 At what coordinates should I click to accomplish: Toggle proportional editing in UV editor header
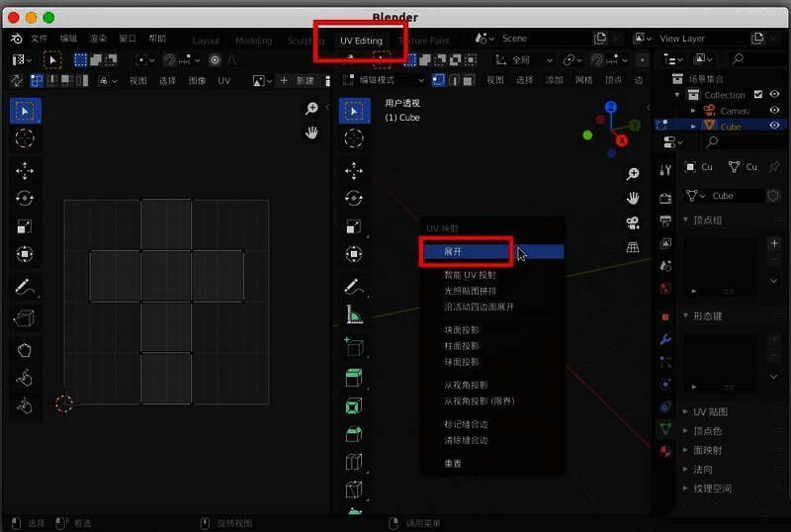coord(215,60)
